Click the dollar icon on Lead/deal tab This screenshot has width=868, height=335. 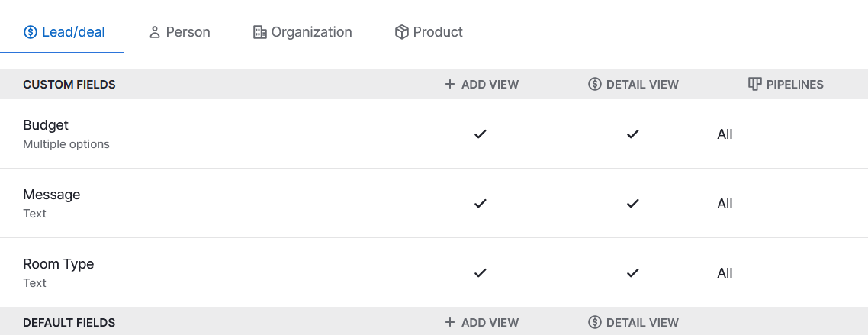point(31,32)
